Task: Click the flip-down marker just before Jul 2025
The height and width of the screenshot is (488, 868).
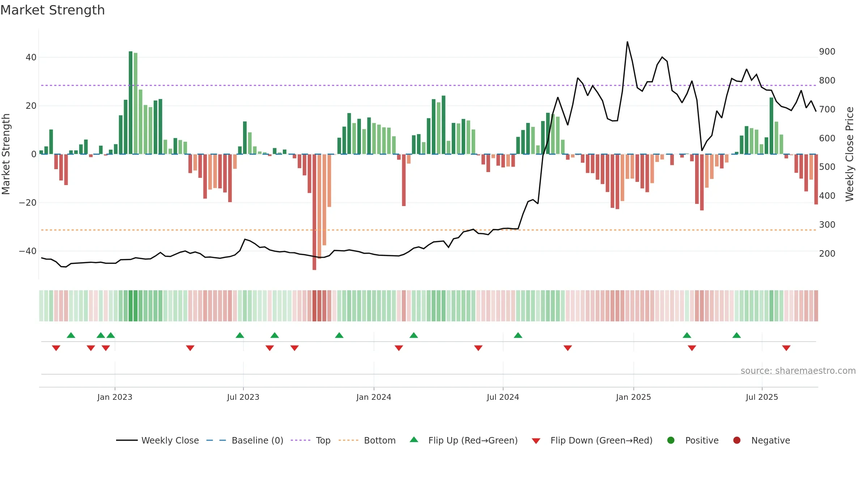Action: tap(692, 348)
